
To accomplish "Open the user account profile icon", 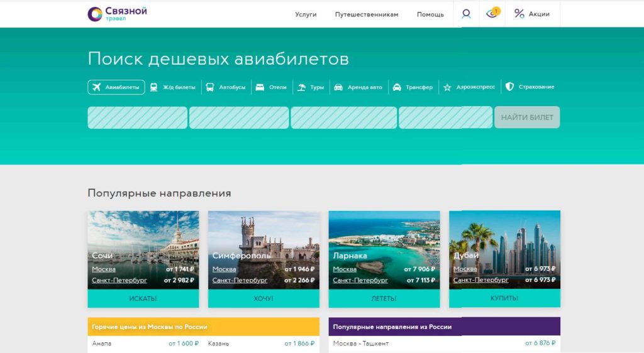I will click(x=466, y=14).
